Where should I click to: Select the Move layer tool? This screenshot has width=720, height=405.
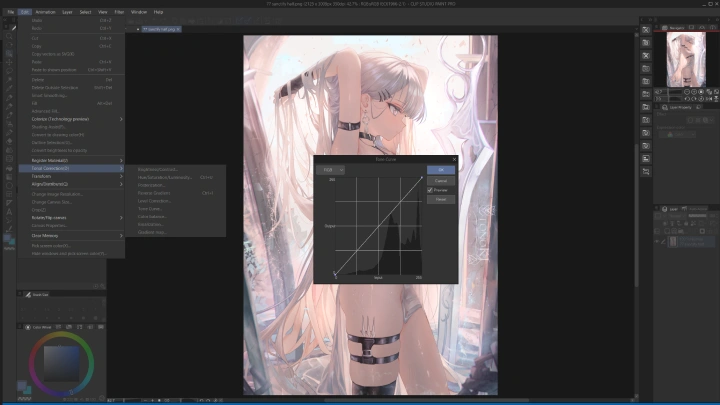[x=9, y=62]
